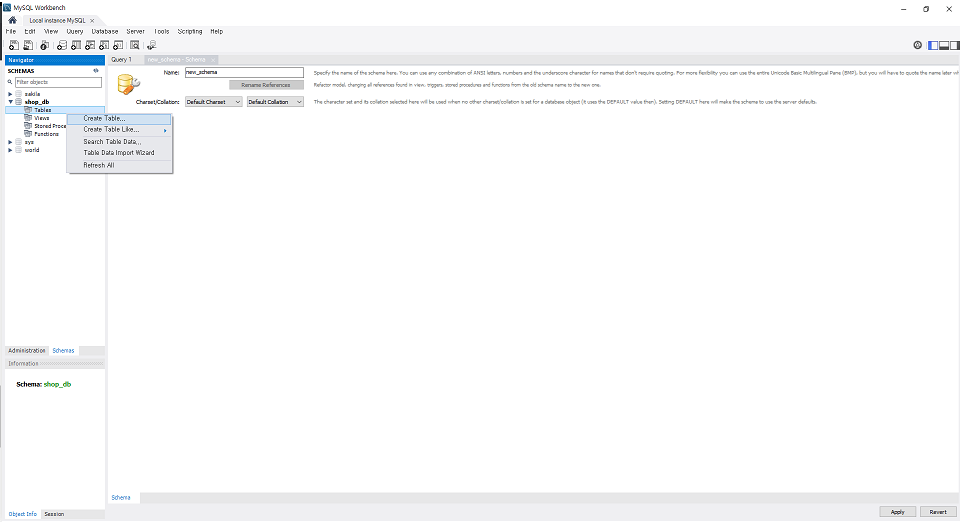The width and height of the screenshot is (960, 522).
Task: Close the new_schema - Schema tab
Action: pos(213,60)
